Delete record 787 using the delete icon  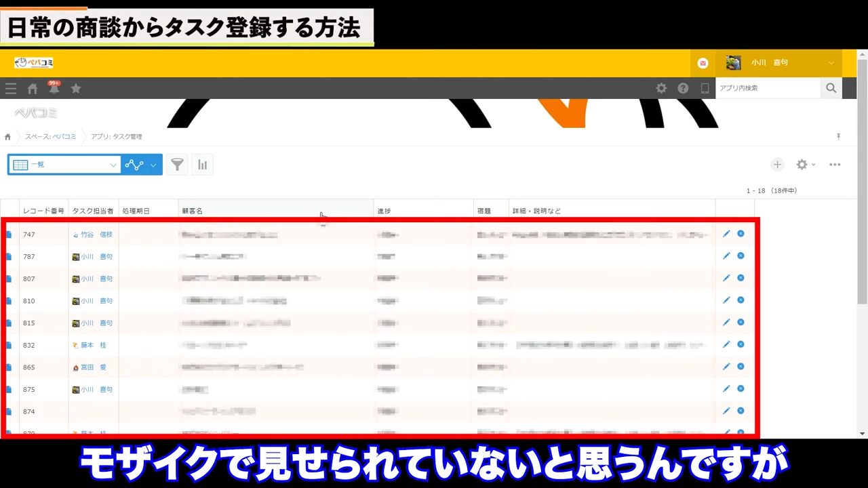(741, 256)
